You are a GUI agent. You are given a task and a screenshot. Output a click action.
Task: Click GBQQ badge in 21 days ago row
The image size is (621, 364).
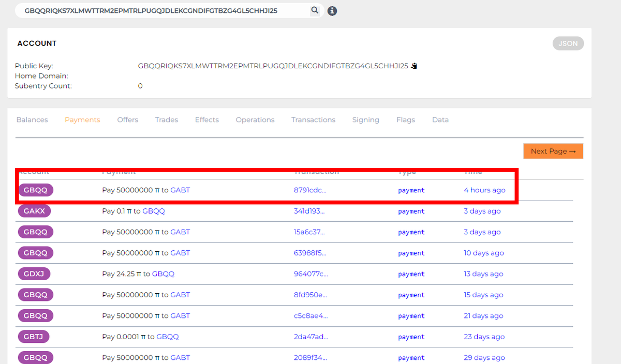[x=36, y=316]
